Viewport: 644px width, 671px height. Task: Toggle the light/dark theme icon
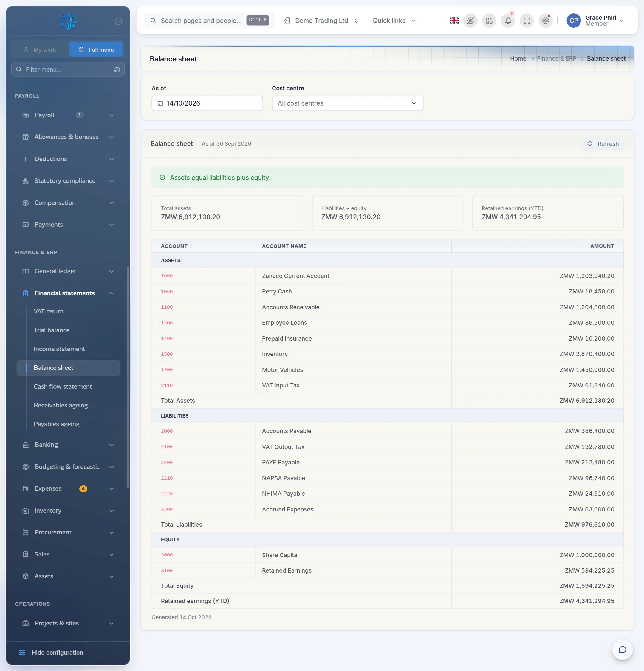470,21
